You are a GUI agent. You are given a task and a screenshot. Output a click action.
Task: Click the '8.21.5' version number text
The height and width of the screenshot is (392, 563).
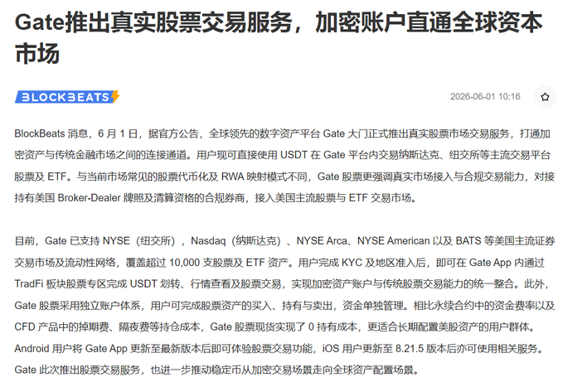click(410, 349)
